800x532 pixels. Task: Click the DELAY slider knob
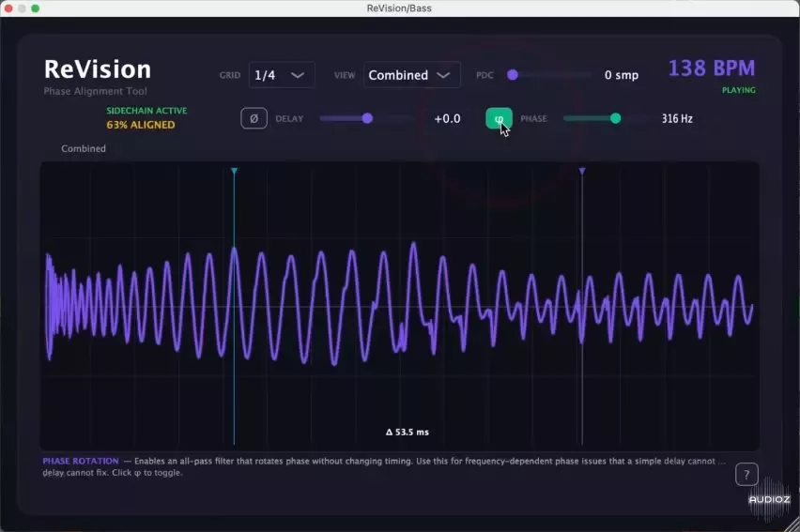point(367,118)
